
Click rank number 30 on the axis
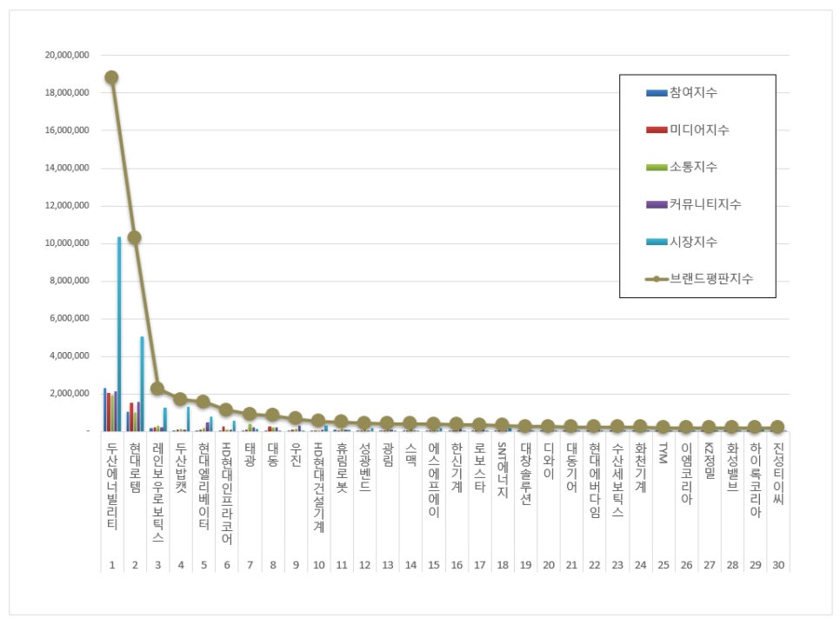click(x=778, y=565)
